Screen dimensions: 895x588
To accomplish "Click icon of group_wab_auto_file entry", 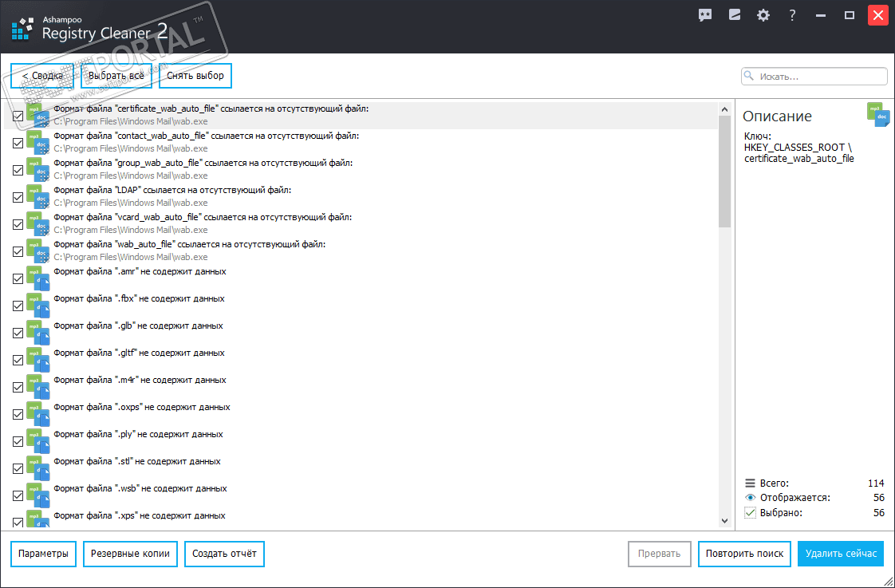I will pos(38,170).
